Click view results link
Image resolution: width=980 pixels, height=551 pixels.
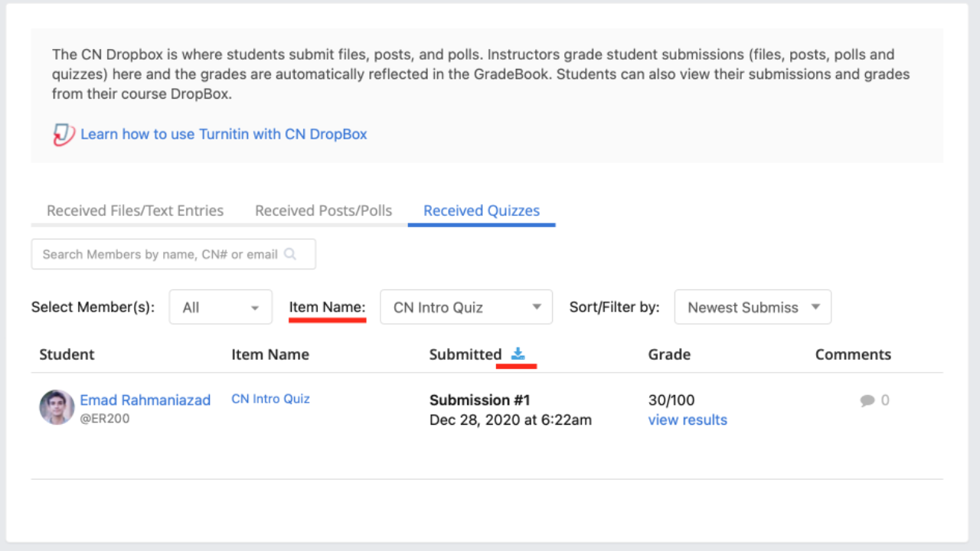[688, 419]
